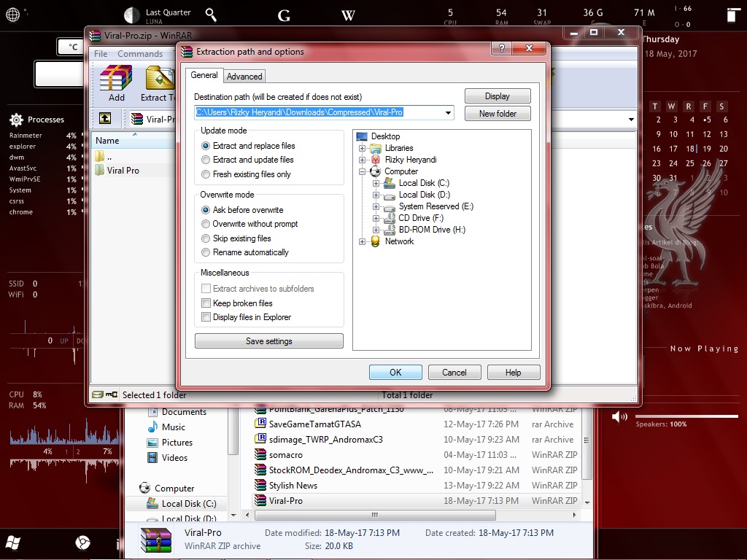Image resolution: width=747 pixels, height=560 pixels.
Task: Click the speaker volume icon
Action: [x=619, y=416]
